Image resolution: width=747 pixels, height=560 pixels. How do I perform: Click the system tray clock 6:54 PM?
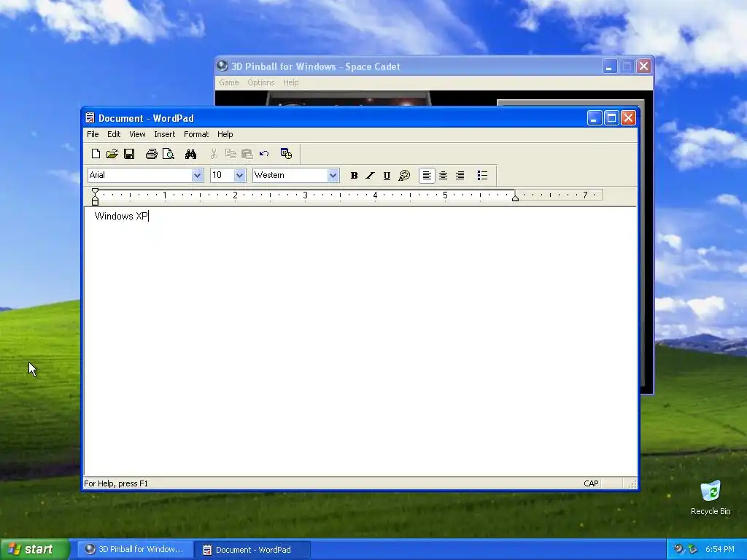tap(719, 549)
